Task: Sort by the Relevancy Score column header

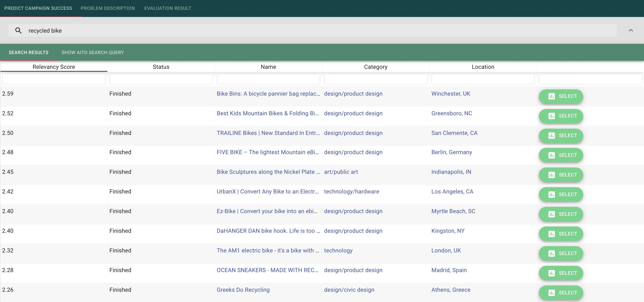Action: point(54,67)
